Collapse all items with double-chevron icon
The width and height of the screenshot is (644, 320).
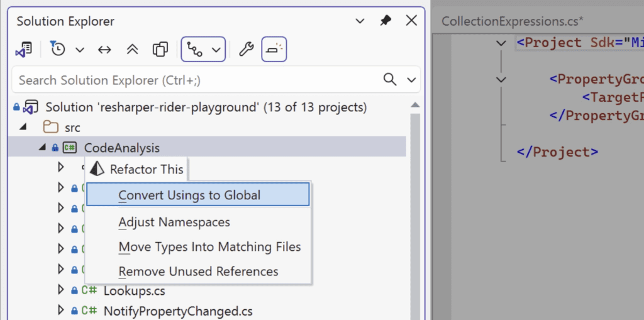132,50
